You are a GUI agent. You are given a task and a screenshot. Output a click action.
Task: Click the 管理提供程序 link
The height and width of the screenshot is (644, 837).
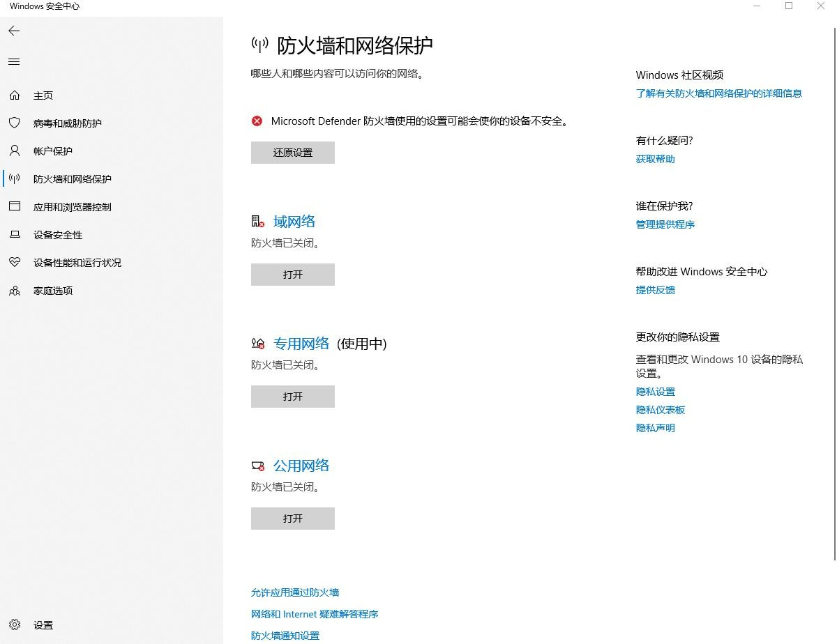(665, 224)
